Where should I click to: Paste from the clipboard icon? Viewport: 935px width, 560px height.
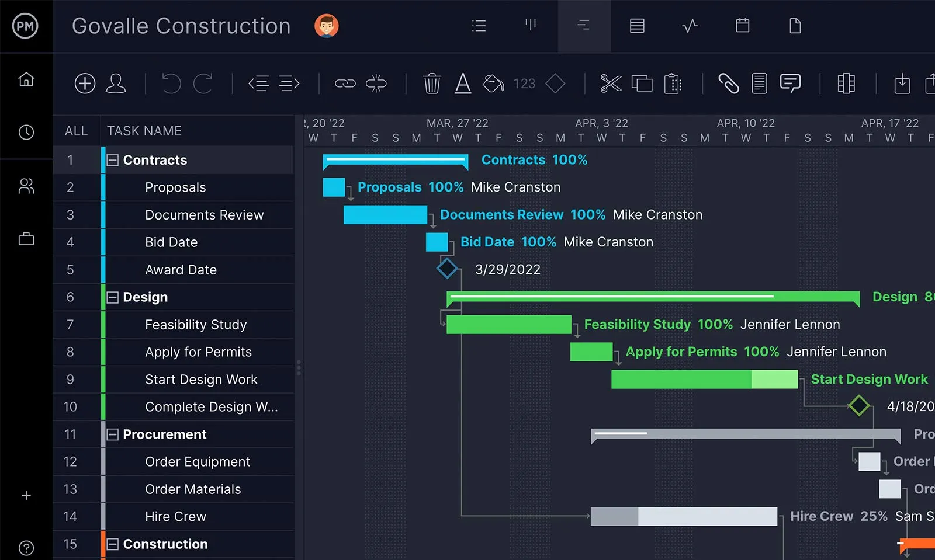coord(673,83)
